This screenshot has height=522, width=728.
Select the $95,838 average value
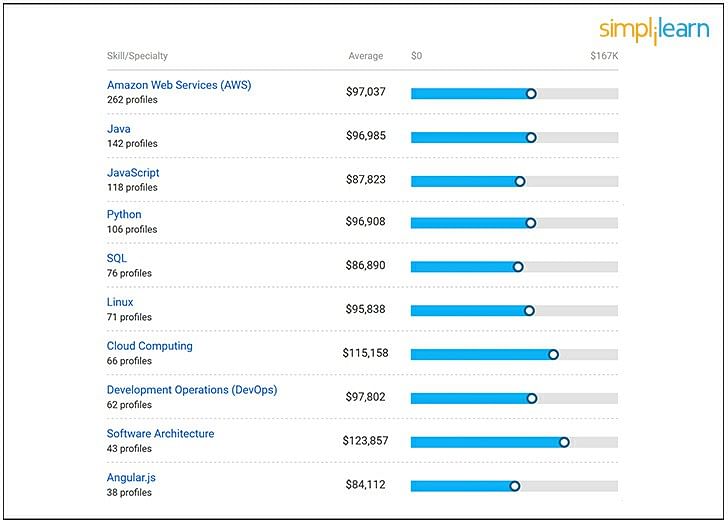[x=365, y=309]
